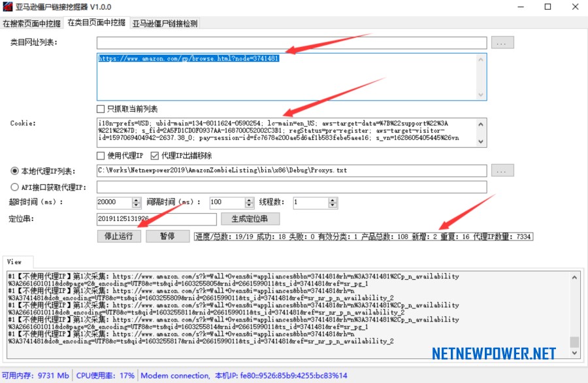The image size is (588, 383).
Task: Click the highlighted amazon browse URL
Action: pos(189,58)
